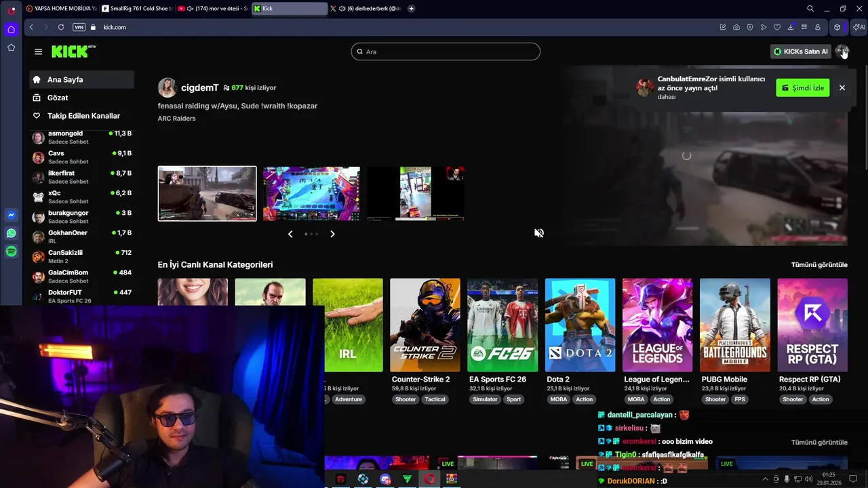
Task: Open xQc channel in sidebar
Action: point(81,197)
